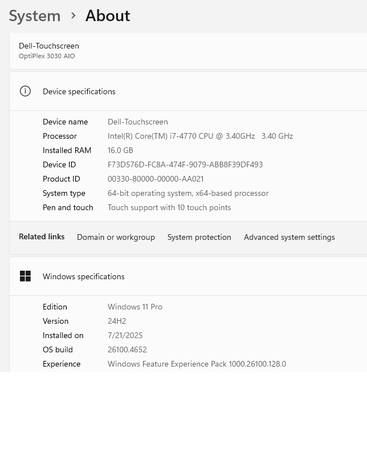The width and height of the screenshot is (367, 450).
Task: Click the About page title
Action: tap(108, 16)
